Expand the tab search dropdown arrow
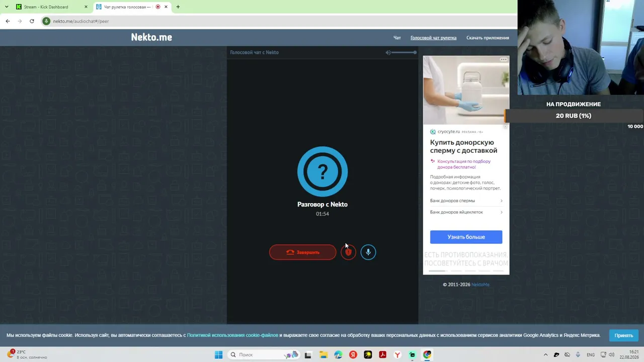 pyautogui.click(x=7, y=7)
